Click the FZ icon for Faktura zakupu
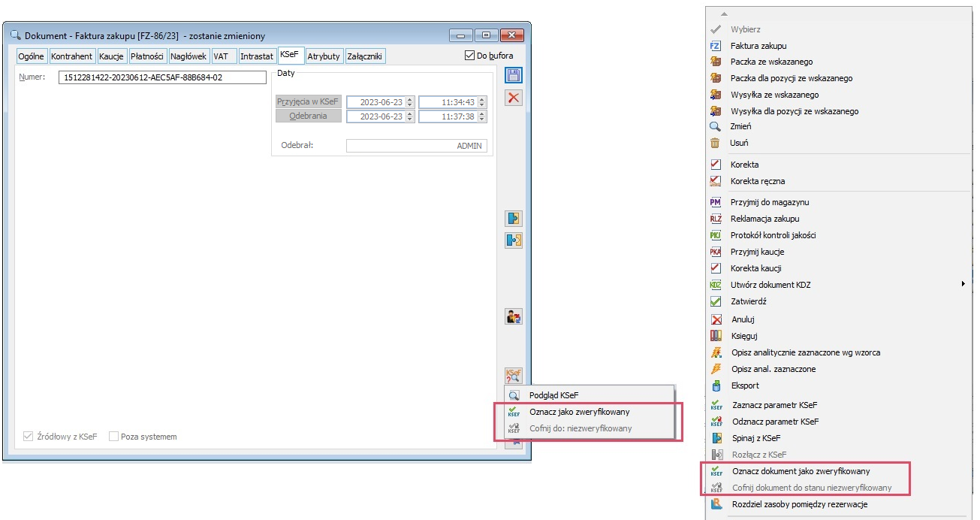The height and width of the screenshot is (520, 980). (716, 46)
